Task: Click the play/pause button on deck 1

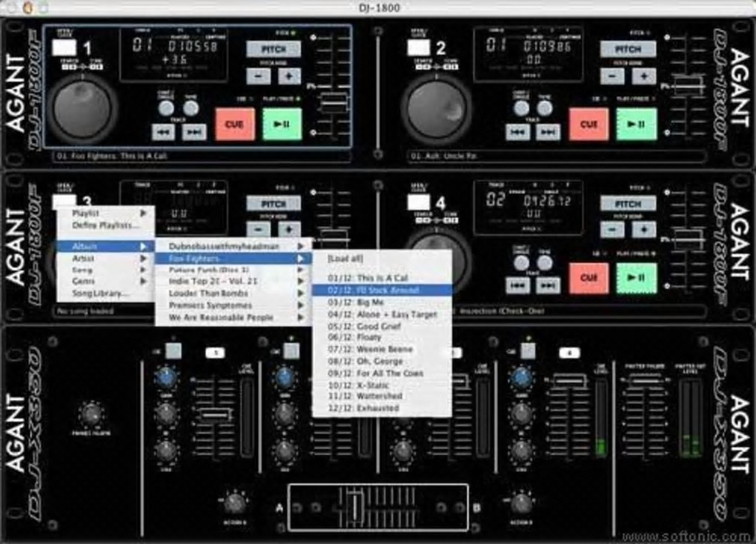Action: coord(282,124)
